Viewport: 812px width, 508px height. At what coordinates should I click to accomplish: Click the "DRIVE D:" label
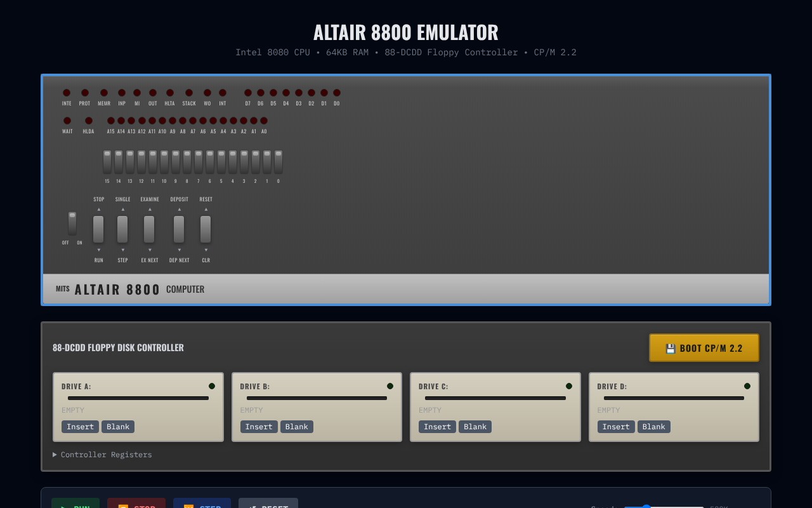[612, 386]
